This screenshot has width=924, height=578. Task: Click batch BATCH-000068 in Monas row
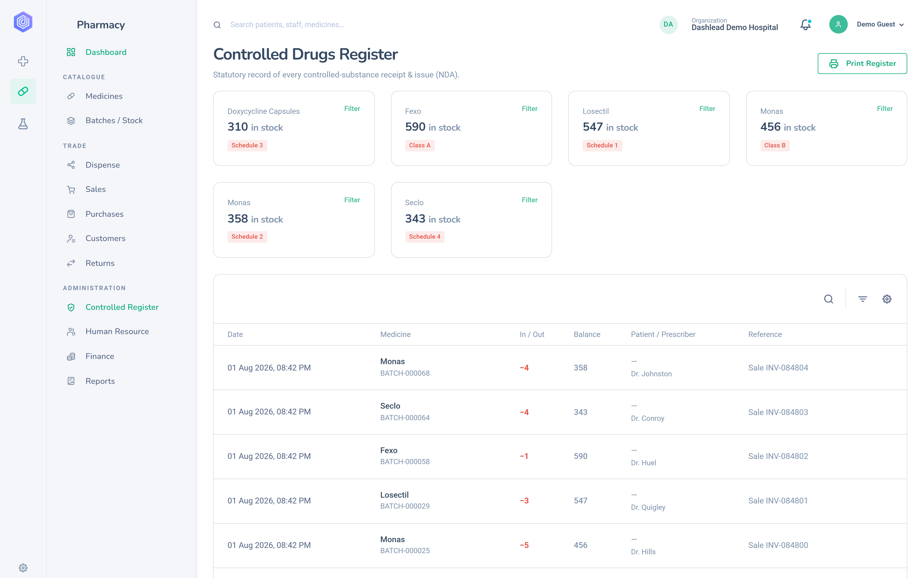coord(405,373)
